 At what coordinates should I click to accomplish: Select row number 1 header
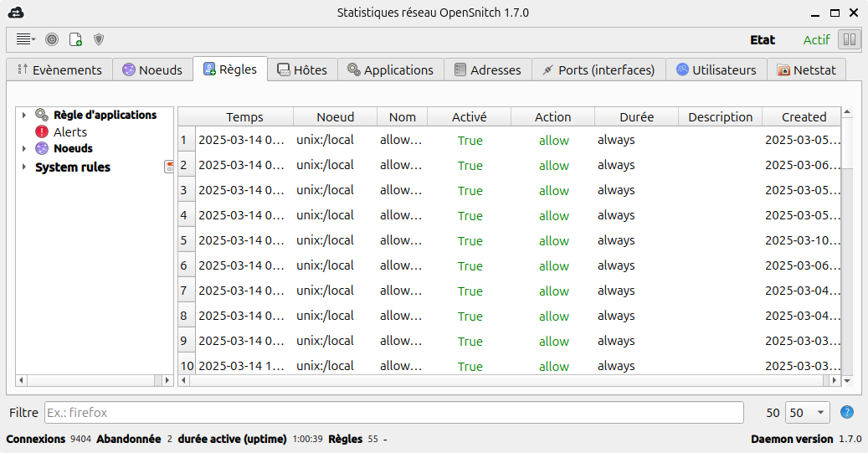[x=187, y=140]
